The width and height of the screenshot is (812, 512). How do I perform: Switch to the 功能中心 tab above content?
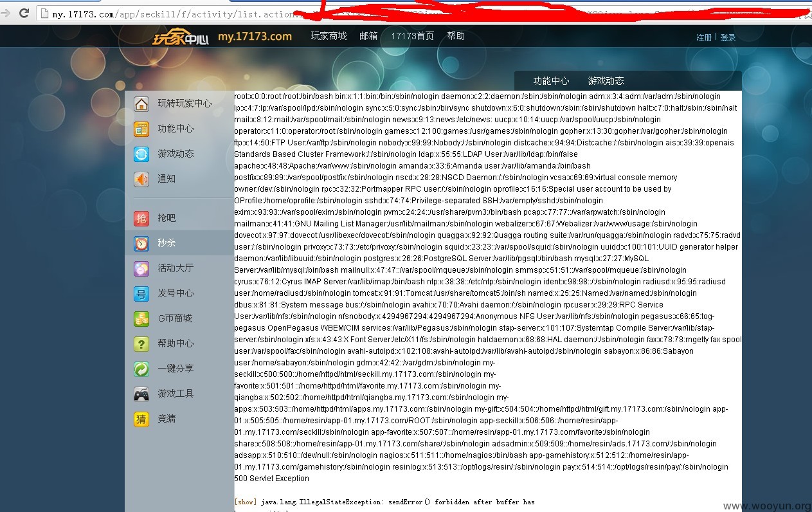551,81
